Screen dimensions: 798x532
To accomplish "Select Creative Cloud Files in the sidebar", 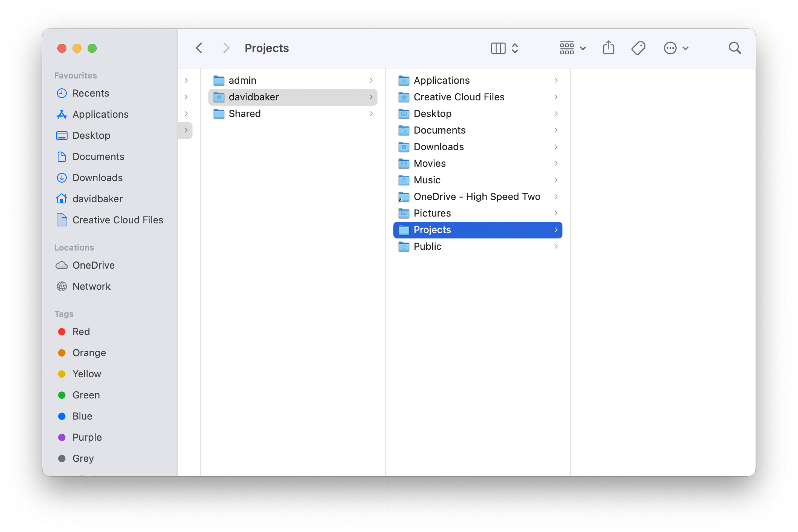I will tap(117, 220).
